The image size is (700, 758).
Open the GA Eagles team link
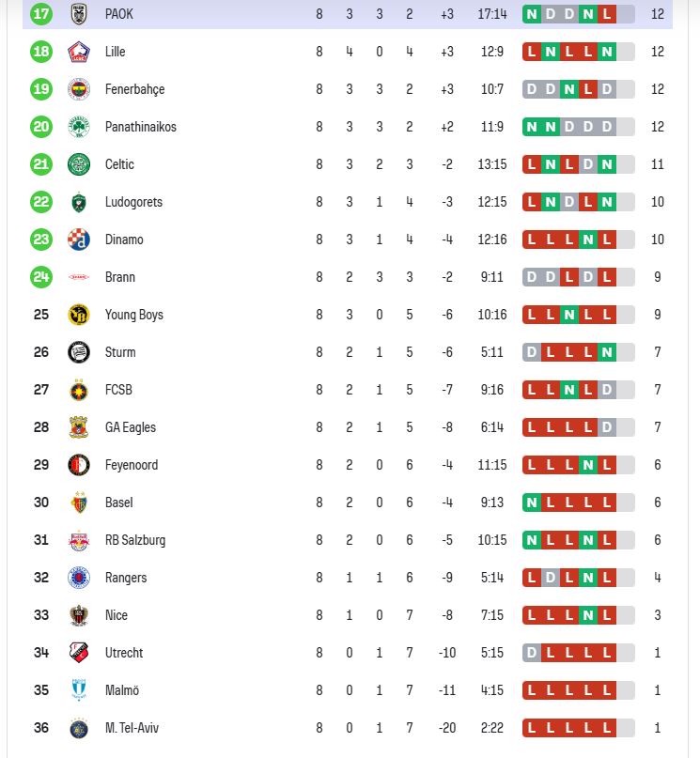tap(131, 427)
